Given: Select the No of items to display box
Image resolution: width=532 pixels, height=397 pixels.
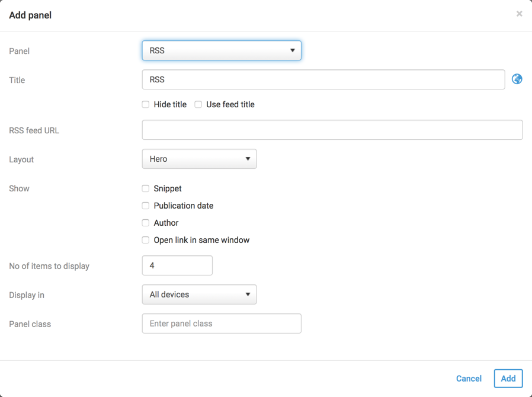Looking at the screenshot, I should coord(177,265).
